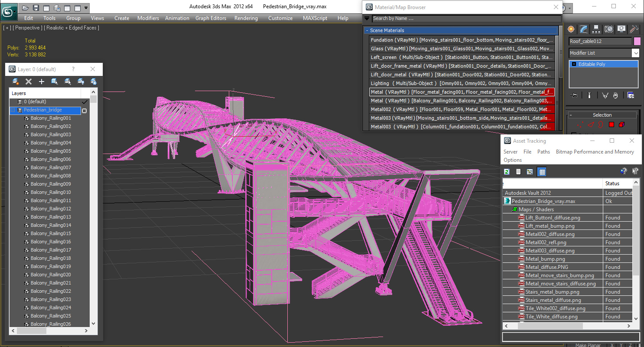The image size is (644, 347).
Task: Click Highlight Selected Objects' Layers icon
Action: coord(68,82)
